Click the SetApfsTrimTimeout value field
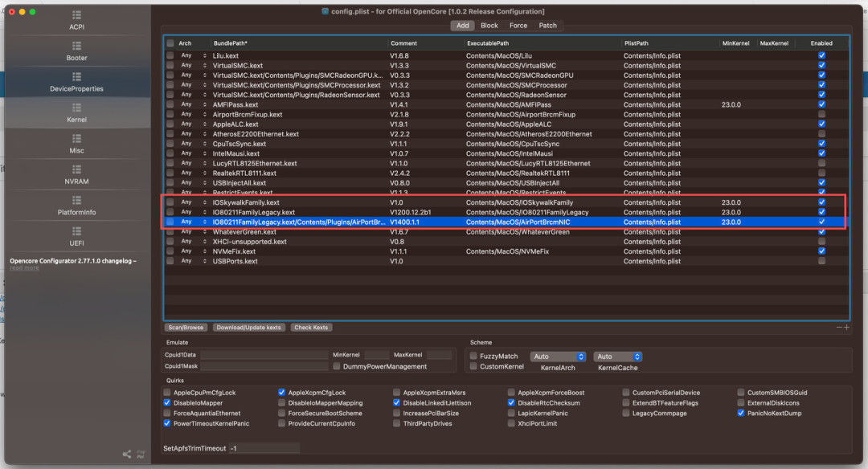This screenshot has width=868, height=469. pos(264,448)
